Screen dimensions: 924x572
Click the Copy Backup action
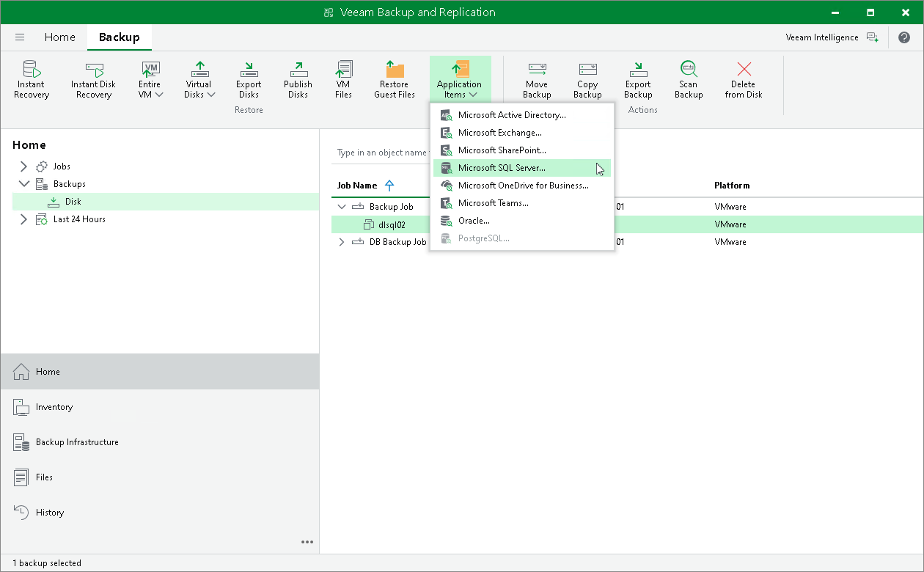(587, 79)
